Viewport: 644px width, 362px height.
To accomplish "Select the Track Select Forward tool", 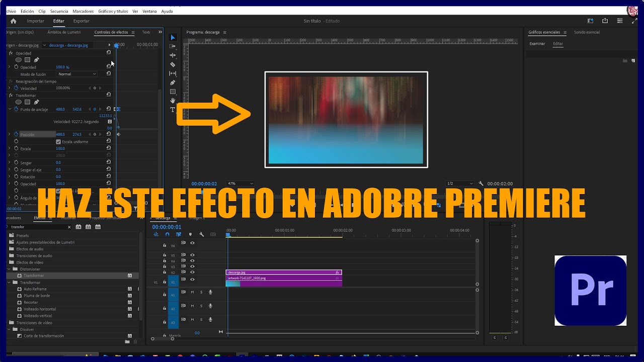I will coord(173,46).
